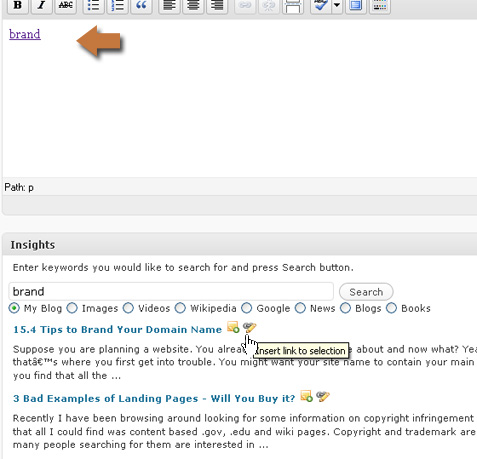Viewport: 477px width, 459px height.
Task: Select the Images radio button
Action: [x=72, y=308]
